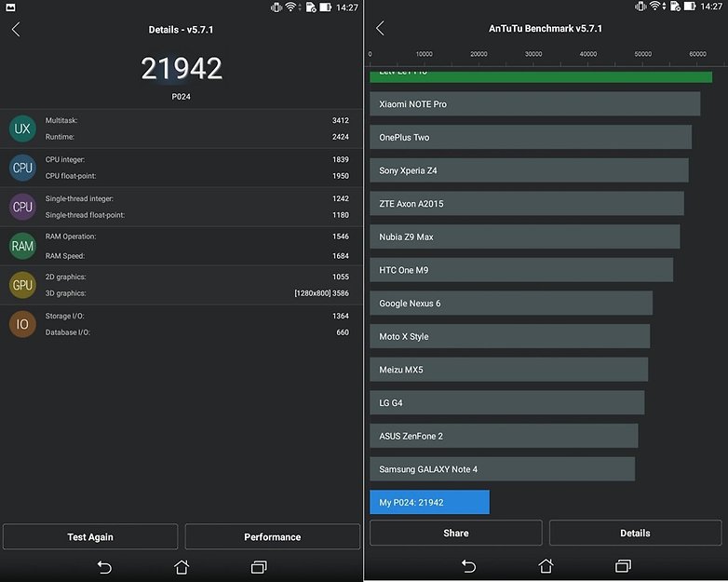
Task: Select the Moto X Style bar
Action: pyautogui.click(x=510, y=336)
